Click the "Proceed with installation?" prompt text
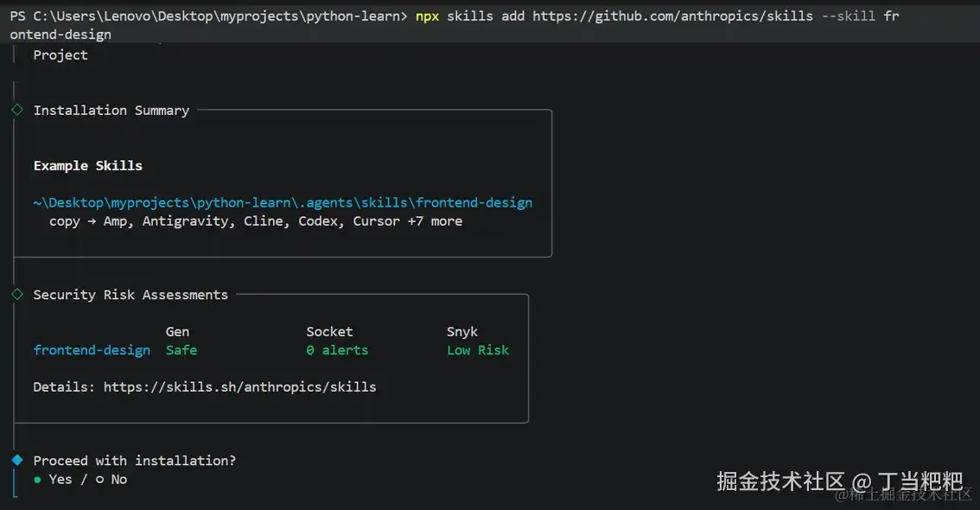 134,461
